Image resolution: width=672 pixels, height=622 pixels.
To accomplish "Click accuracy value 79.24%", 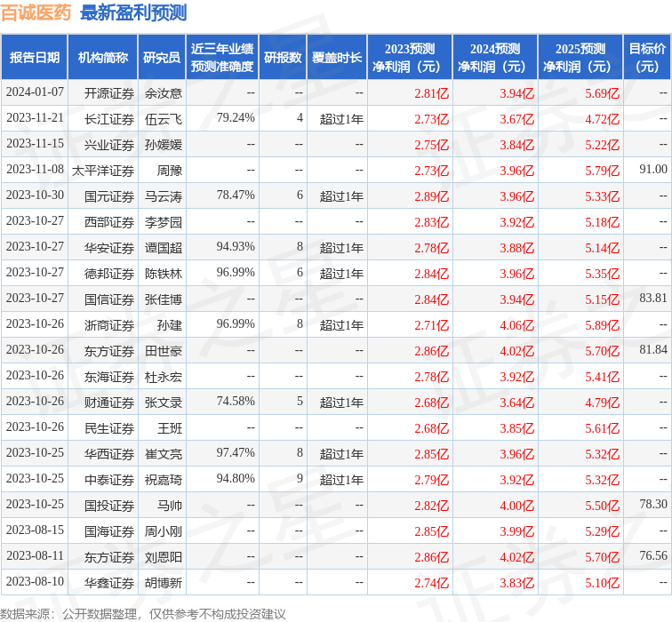I will click(x=236, y=118).
